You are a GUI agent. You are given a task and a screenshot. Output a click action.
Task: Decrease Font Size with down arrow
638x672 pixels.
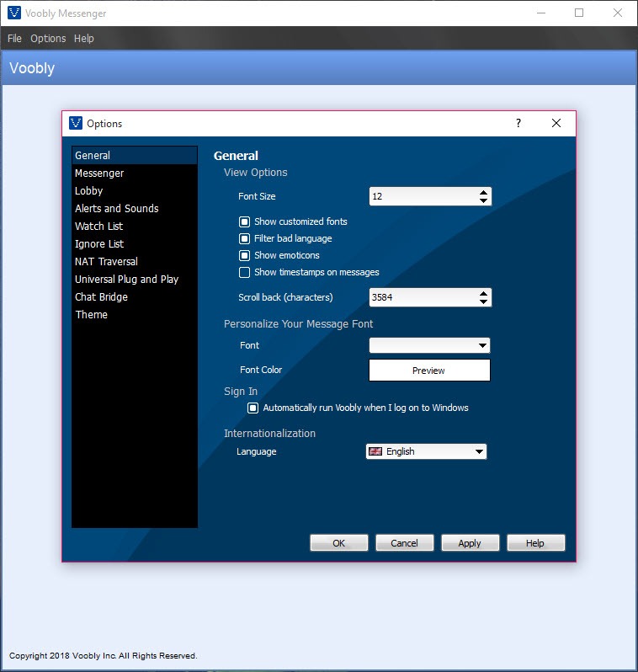483,200
